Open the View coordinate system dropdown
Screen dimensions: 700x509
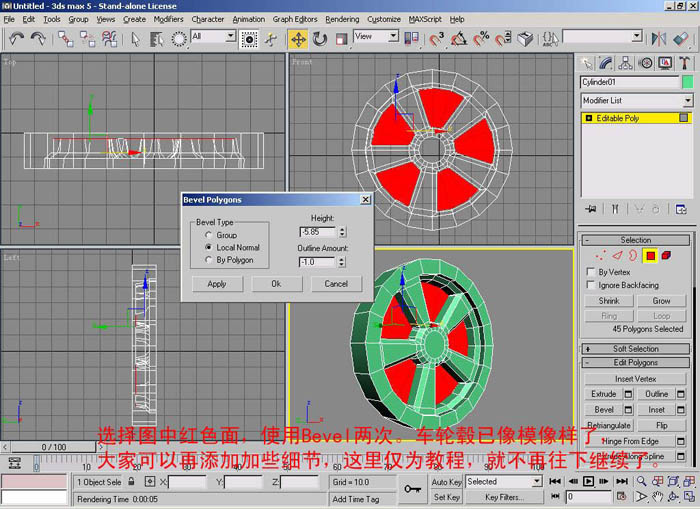[376, 36]
